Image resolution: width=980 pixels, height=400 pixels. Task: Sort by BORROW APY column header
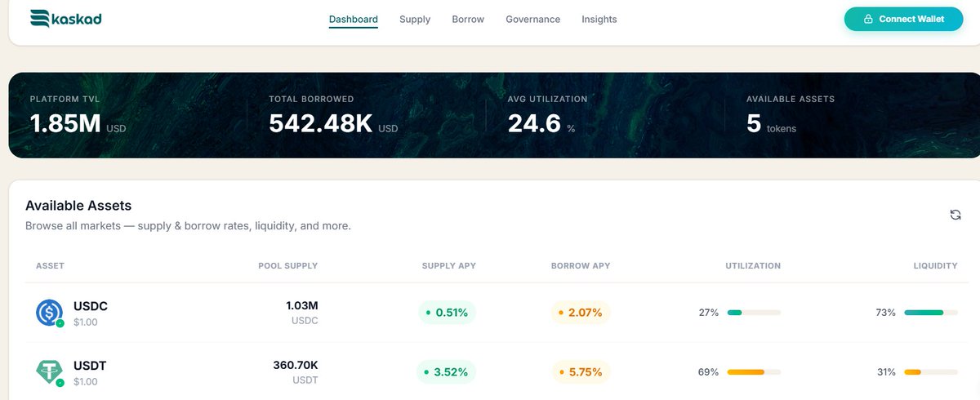tap(581, 266)
